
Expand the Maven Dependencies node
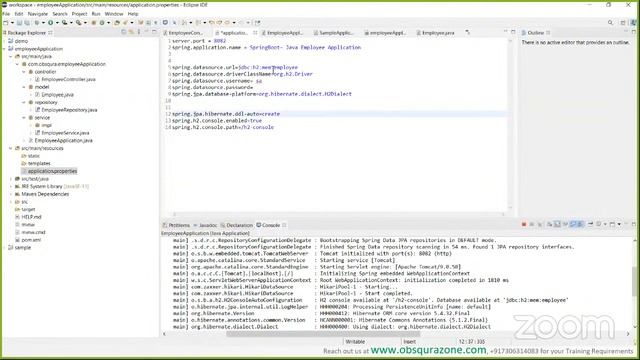click(x=11, y=194)
